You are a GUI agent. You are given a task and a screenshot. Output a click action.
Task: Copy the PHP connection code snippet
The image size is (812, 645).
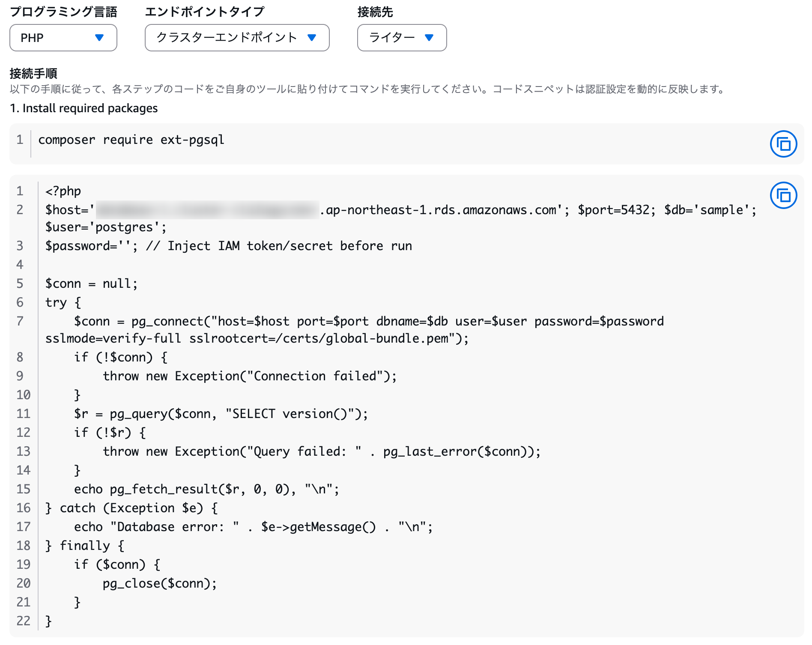point(783,195)
